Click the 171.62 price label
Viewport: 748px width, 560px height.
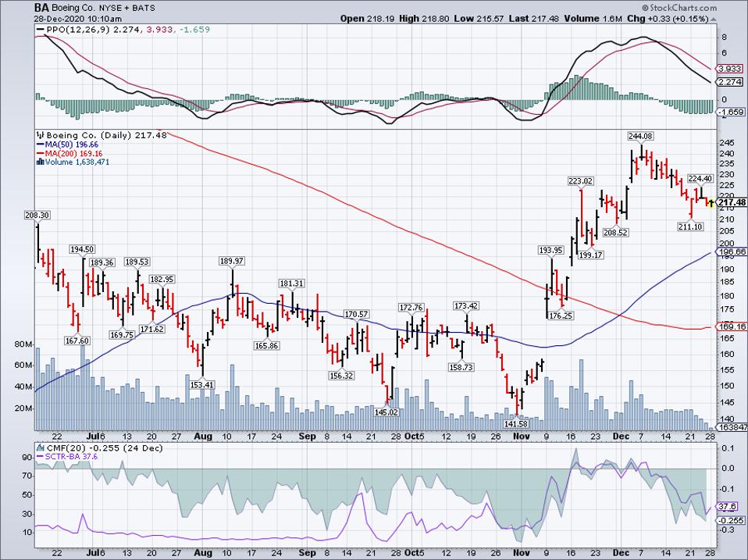click(x=151, y=329)
